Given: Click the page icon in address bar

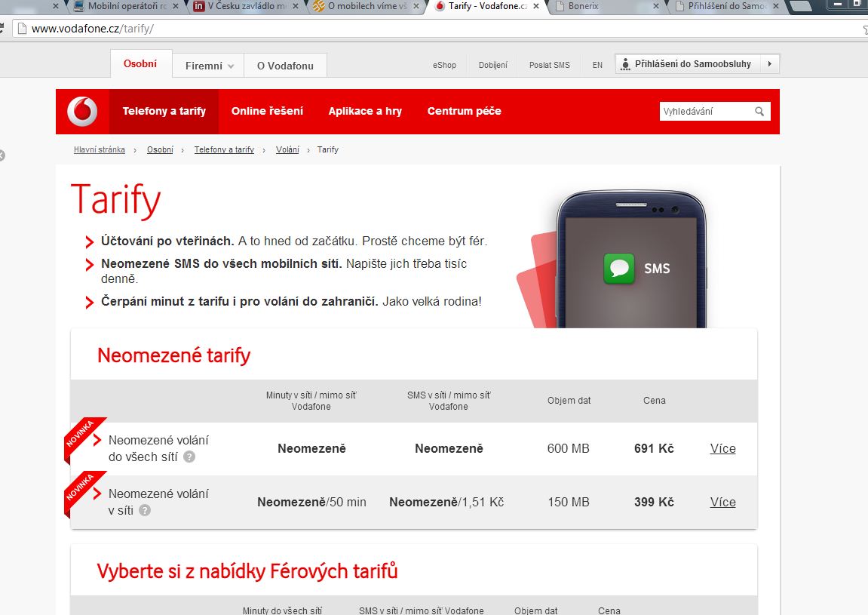Looking at the screenshot, I should click(x=22, y=29).
